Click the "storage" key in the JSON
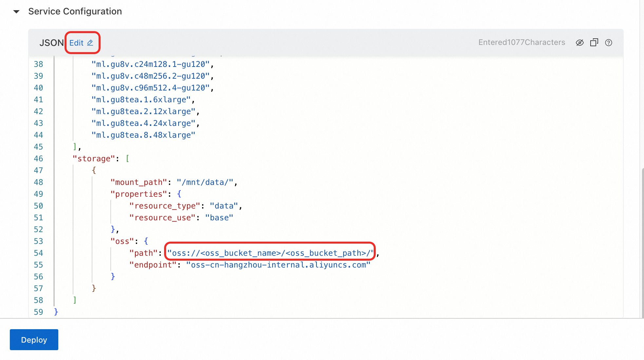Screen dimensions: 644x360 click(x=94, y=159)
